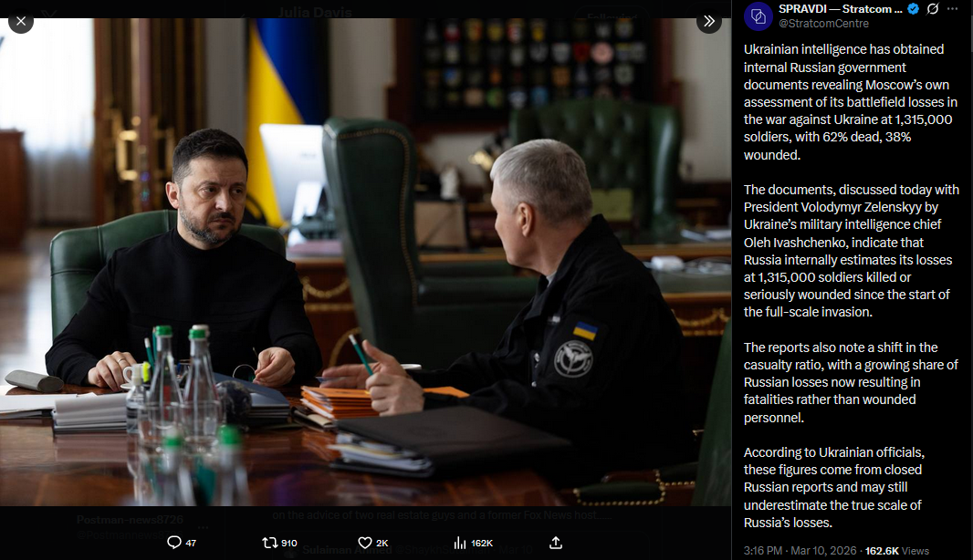The width and height of the screenshot is (973, 560).
Task: Click the blue verified badge
Action: pos(914,9)
